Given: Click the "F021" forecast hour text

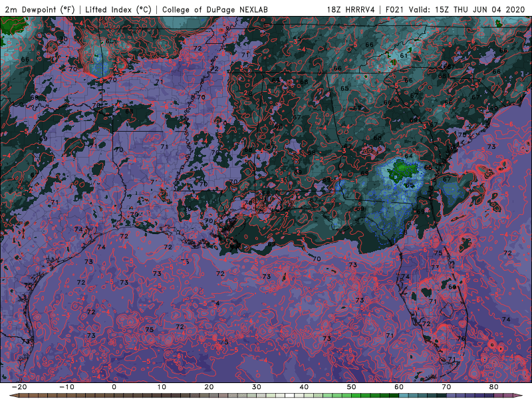Looking at the screenshot, I should (x=395, y=9).
